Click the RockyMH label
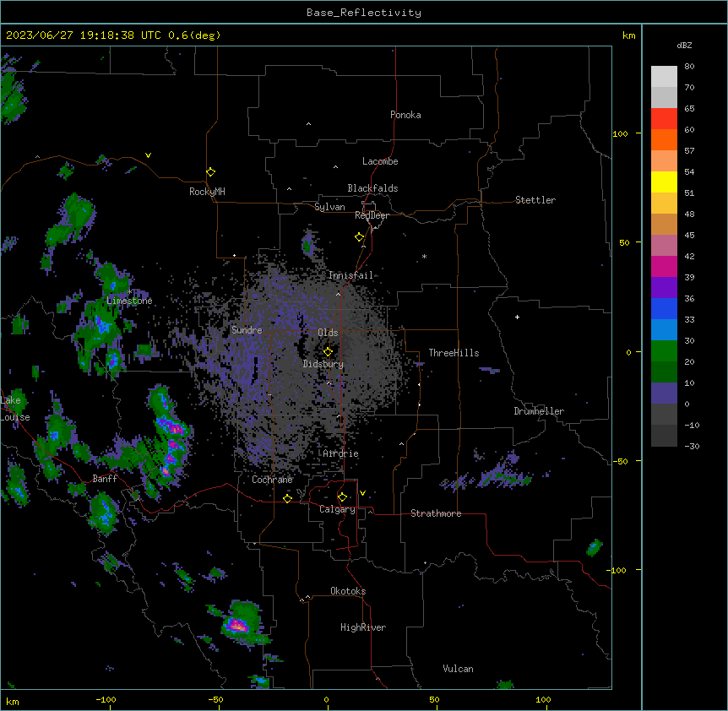The width and height of the screenshot is (728, 711). pyautogui.click(x=207, y=192)
